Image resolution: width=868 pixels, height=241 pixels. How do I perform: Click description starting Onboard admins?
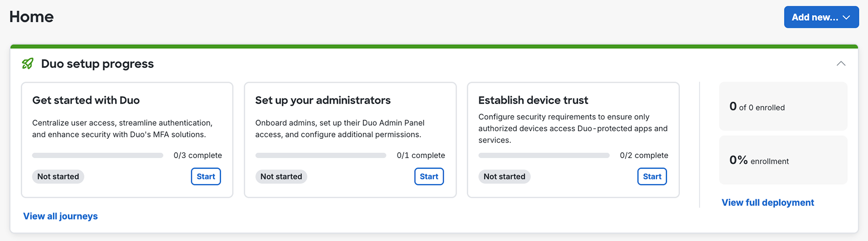(340, 129)
